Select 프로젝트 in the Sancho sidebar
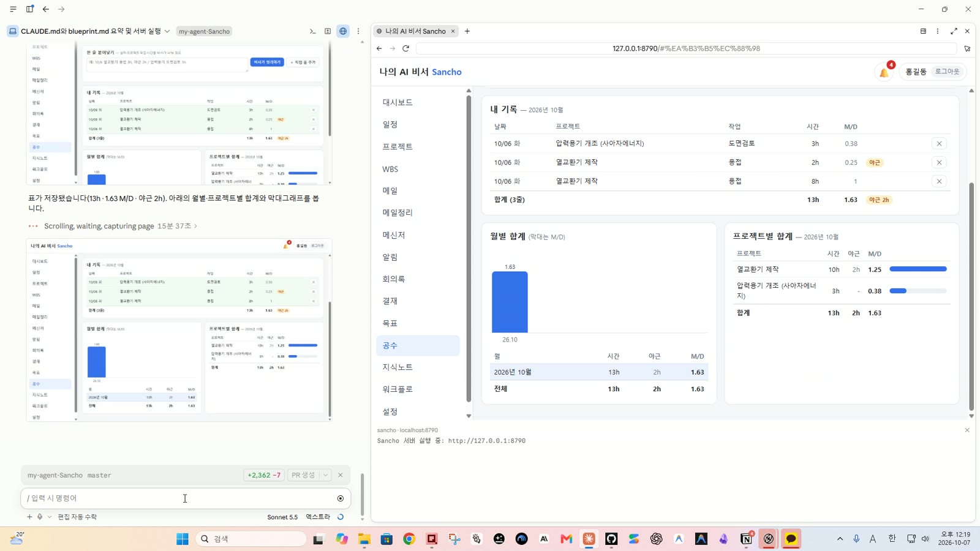Image resolution: width=980 pixels, height=551 pixels. tap(398, 146)
